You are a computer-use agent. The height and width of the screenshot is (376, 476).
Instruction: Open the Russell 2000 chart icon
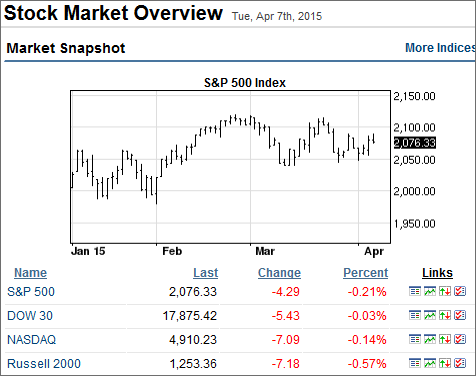430,363
